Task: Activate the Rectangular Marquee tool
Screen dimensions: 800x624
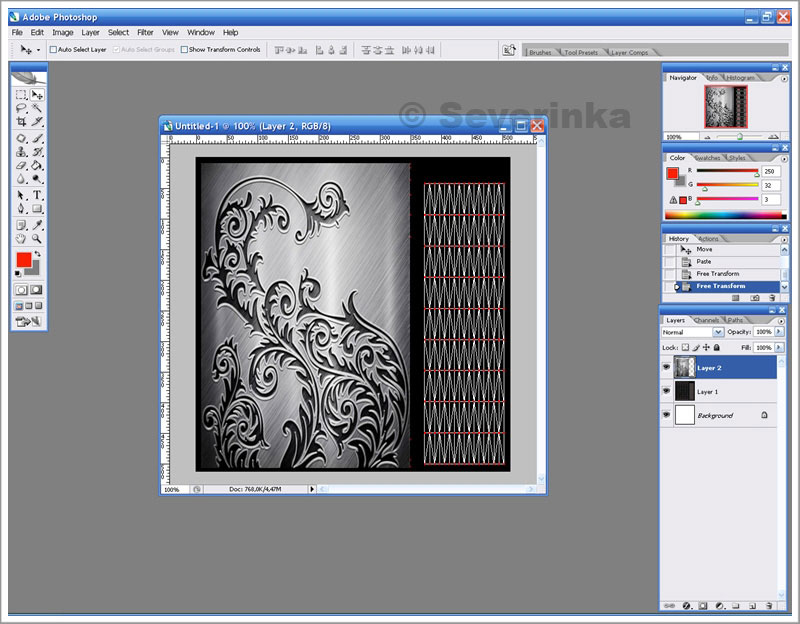Action: (21, 94)
